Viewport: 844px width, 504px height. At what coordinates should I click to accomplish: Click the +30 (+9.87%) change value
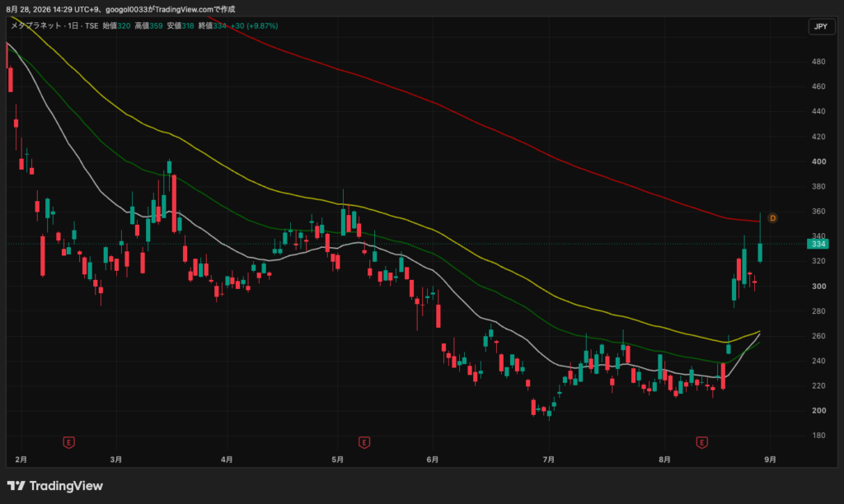click(x=254, y=26)
